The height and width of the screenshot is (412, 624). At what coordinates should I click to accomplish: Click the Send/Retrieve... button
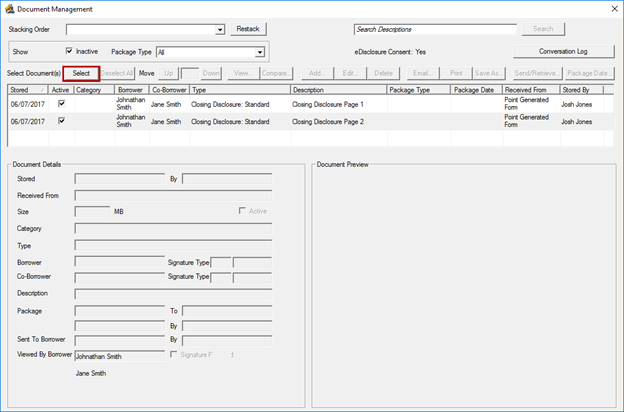(x=537, y=73)
